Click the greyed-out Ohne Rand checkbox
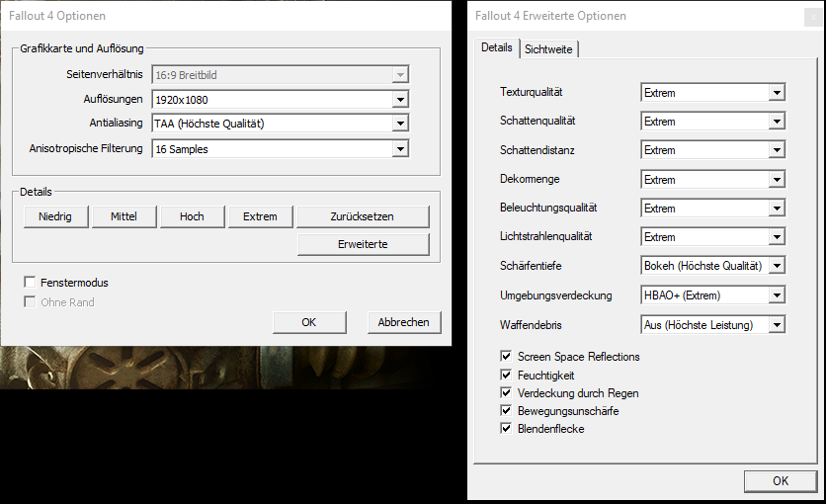826x504 pixels. [30, 302]
